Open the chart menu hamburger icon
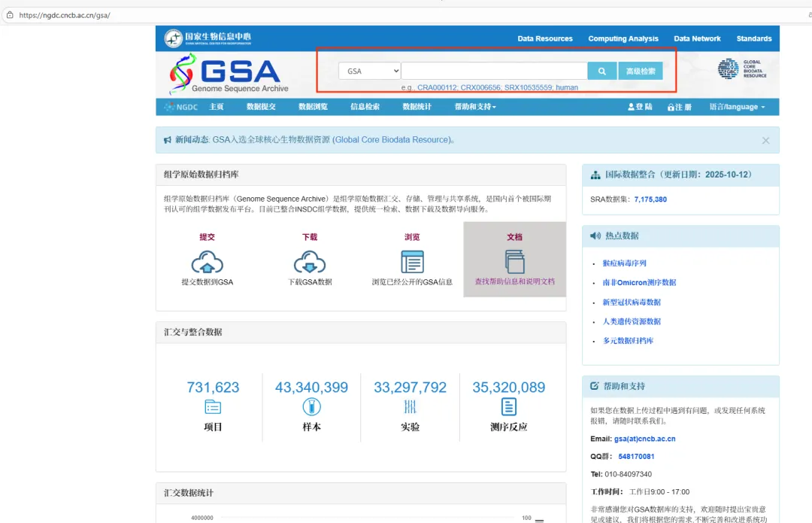Image resolution: width=812 pixels, height=523 pixels. point(539,521)
